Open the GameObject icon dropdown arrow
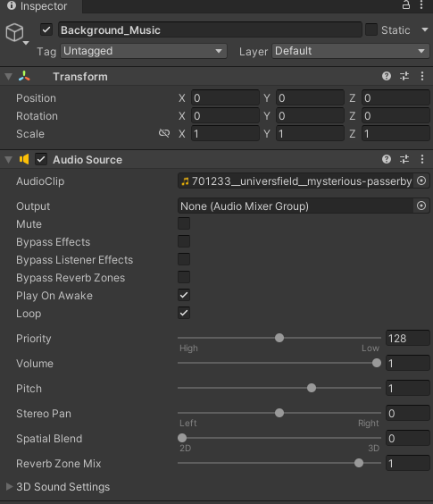The width and height of the screenshot is (433, 504). pyautogui.click(x=26, y=43)
